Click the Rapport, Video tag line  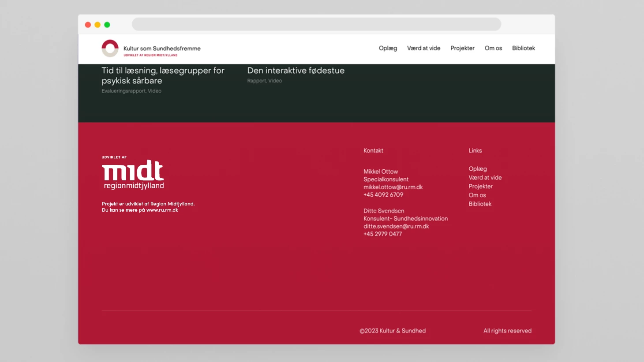click(264, 81)
